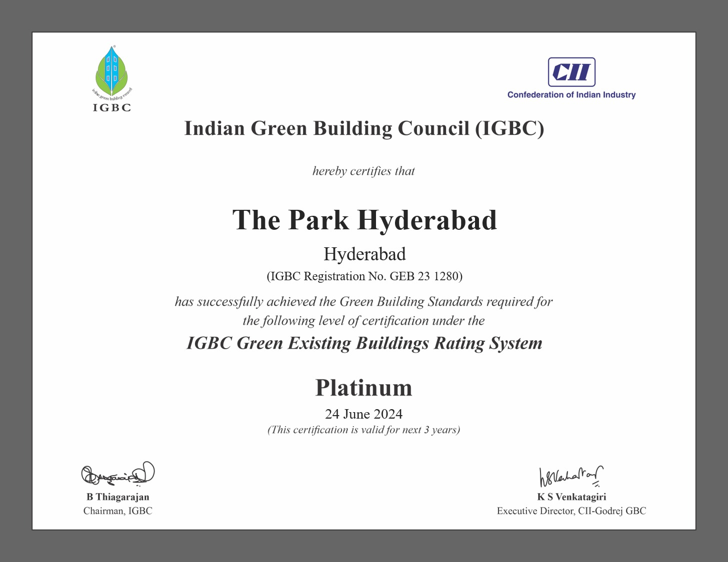
Task: Click 'This certification is valid for next 3 years'
Action: [x=363, y=430]
